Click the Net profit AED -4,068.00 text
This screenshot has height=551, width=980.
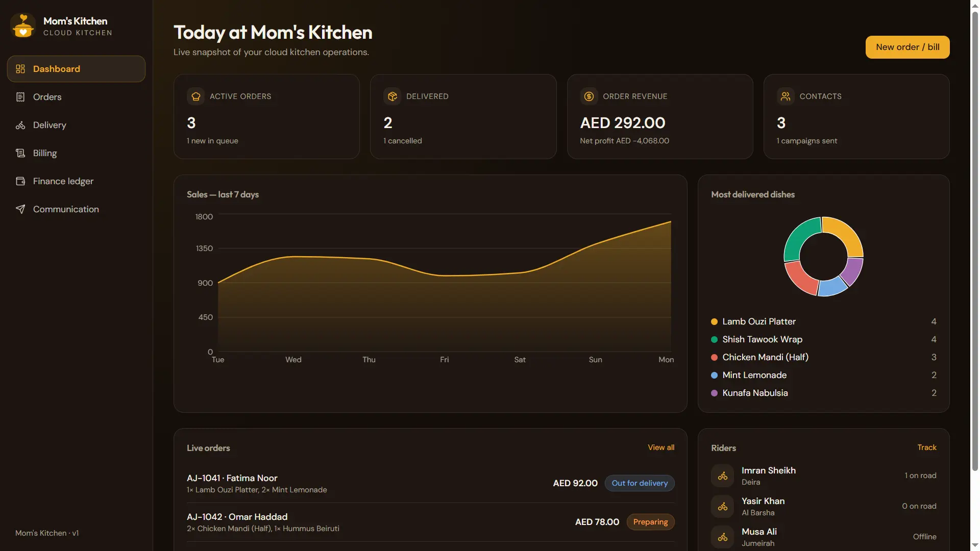[624, 141]
